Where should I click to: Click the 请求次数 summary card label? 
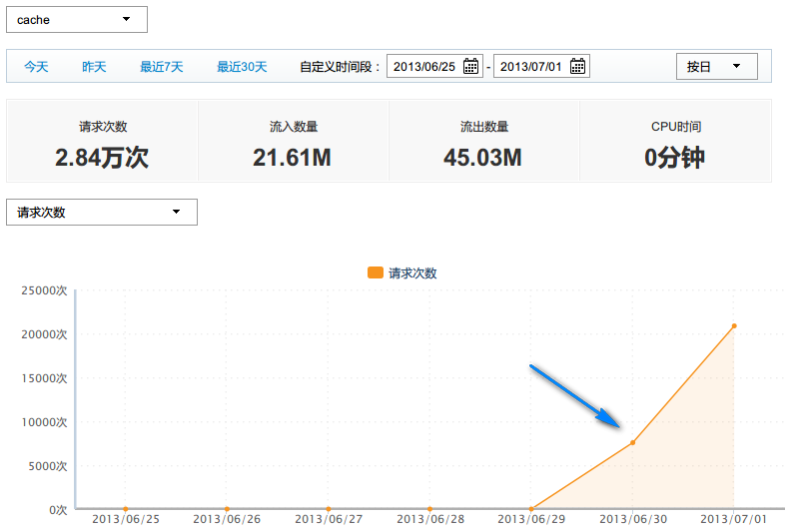(103, 127)
